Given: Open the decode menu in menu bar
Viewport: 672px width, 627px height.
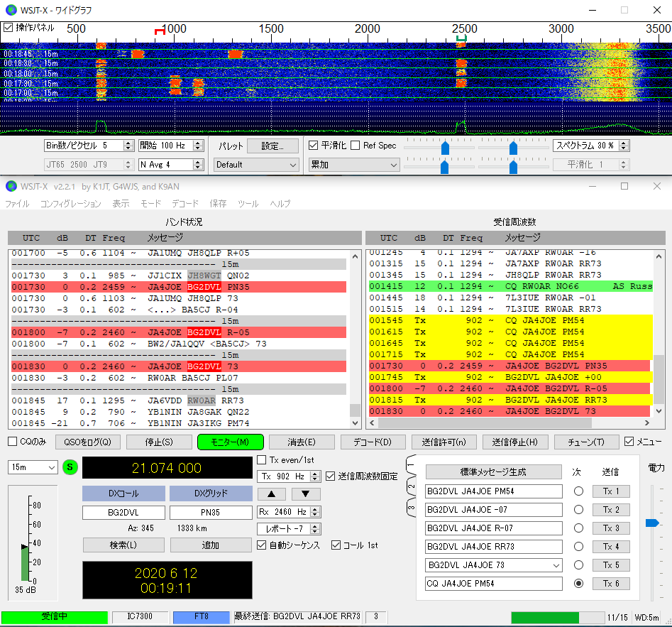Looking at the screenshot, I should pyautogui.click(x=185, y=204).
